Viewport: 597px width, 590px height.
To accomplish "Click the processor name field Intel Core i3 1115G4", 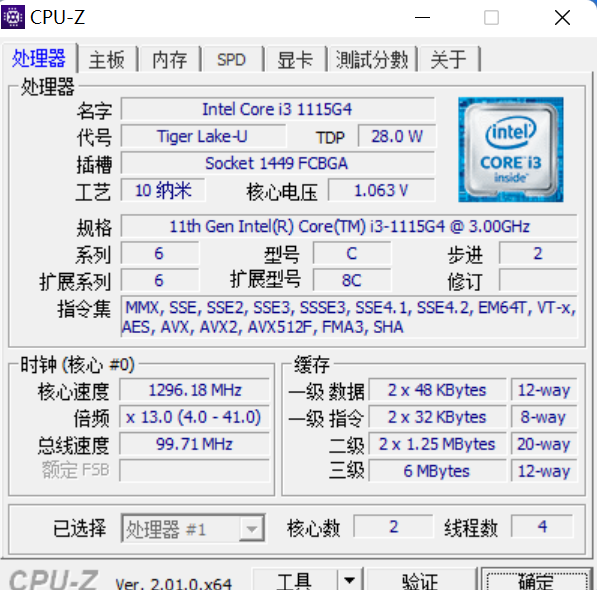I will coord(278,109).
